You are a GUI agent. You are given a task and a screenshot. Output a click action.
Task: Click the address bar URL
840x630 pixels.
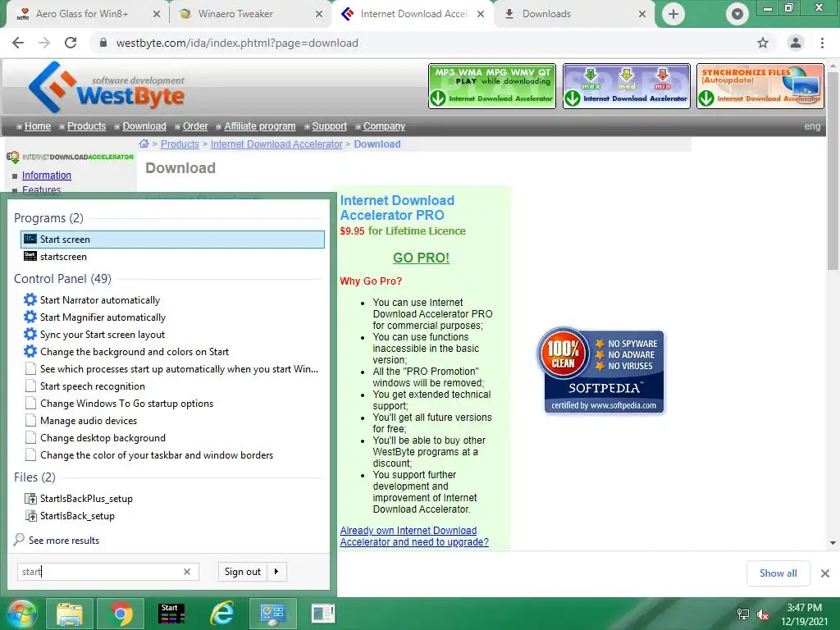(237, 43)
